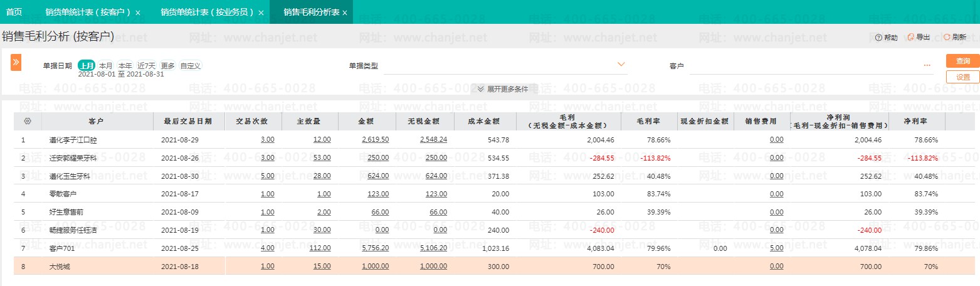Select customer row 客户701
Screen dimensions: 980x286
tap(494, 248)
